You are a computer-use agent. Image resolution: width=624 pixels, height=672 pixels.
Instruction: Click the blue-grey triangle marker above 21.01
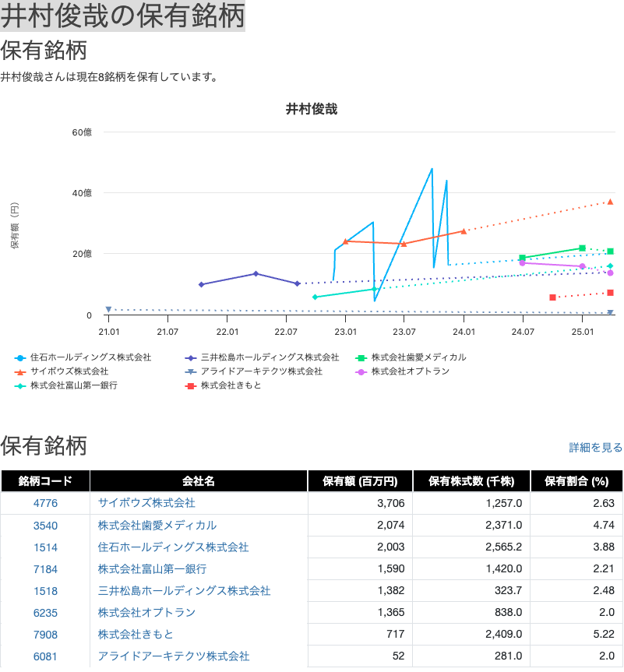pos(108,309)
